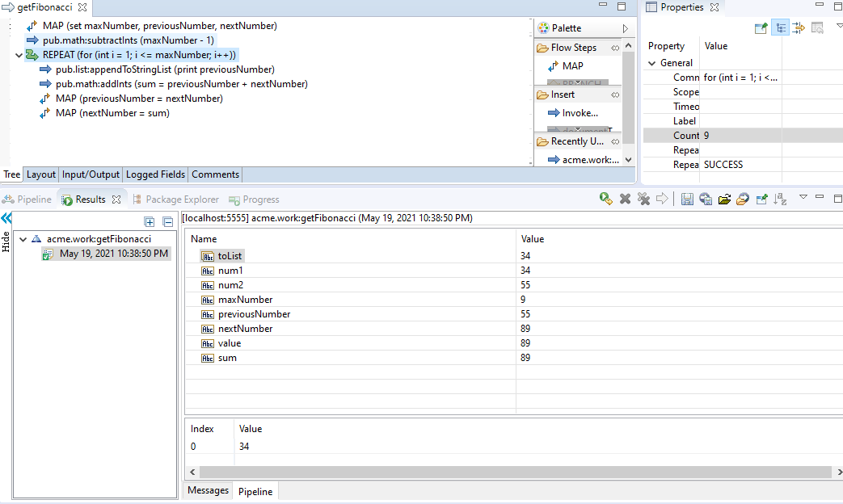Toggle Pin to Selection in Properties toolbar

(x=761, y=28)
